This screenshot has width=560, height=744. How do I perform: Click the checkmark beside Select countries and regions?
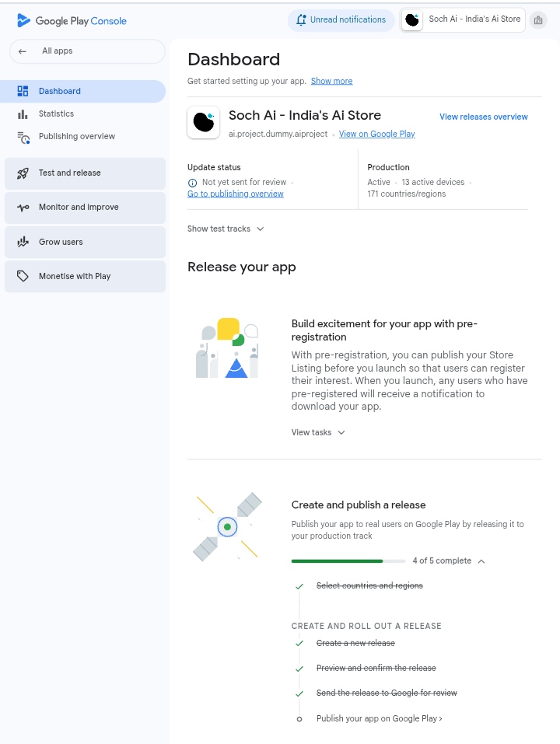[299, 586]
